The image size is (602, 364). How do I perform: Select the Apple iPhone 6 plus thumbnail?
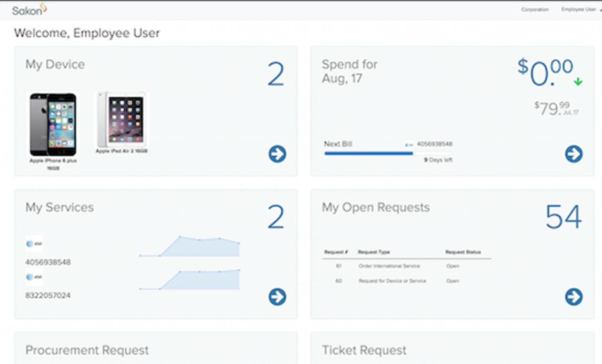[x=53, y=125]
